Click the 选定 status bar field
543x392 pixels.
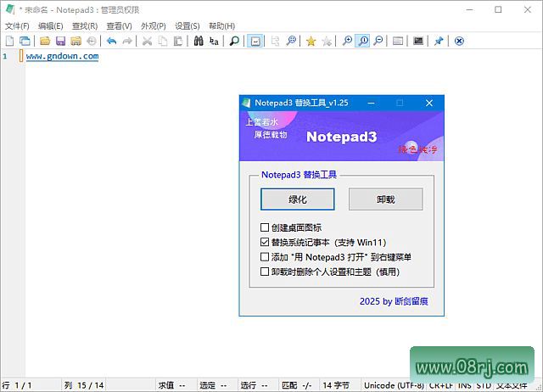pos(217,385)
